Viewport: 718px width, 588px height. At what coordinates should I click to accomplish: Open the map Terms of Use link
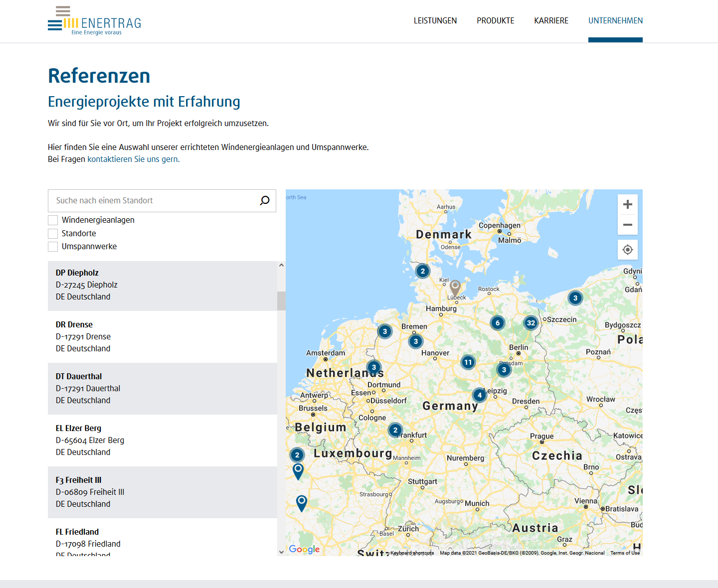coord(625,553)
